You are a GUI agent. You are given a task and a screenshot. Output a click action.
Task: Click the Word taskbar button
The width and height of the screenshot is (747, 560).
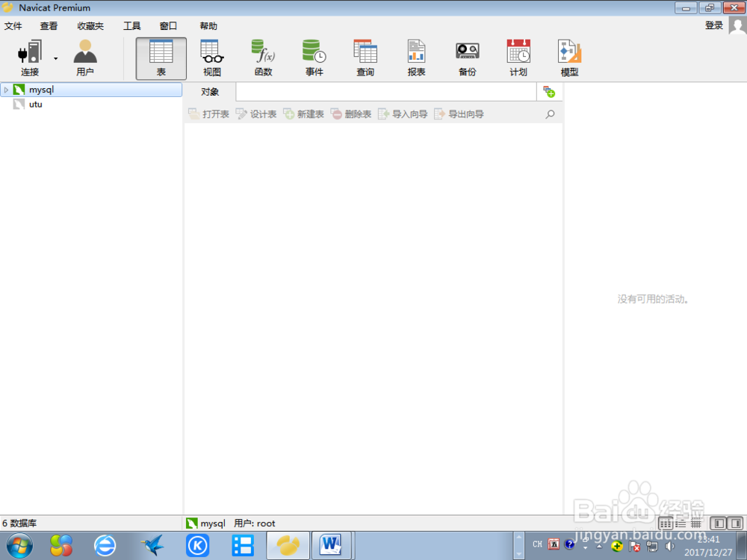click(x=331, y=546)
